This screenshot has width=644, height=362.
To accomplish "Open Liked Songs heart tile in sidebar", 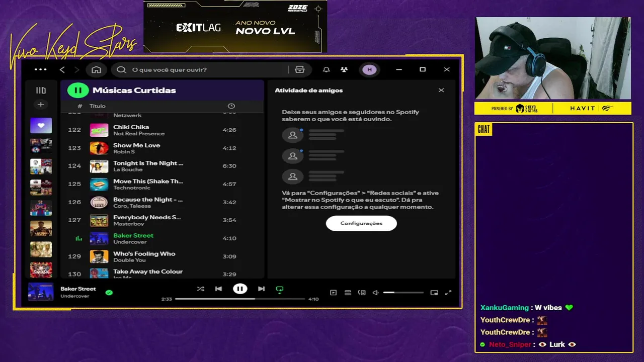I will pos(41,125).
